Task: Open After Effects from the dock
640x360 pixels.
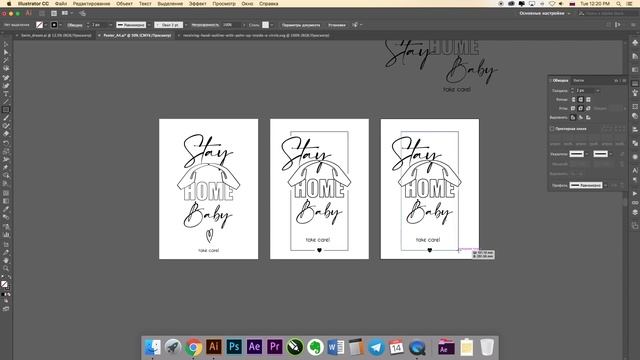Action: click(x=254, y=347)
